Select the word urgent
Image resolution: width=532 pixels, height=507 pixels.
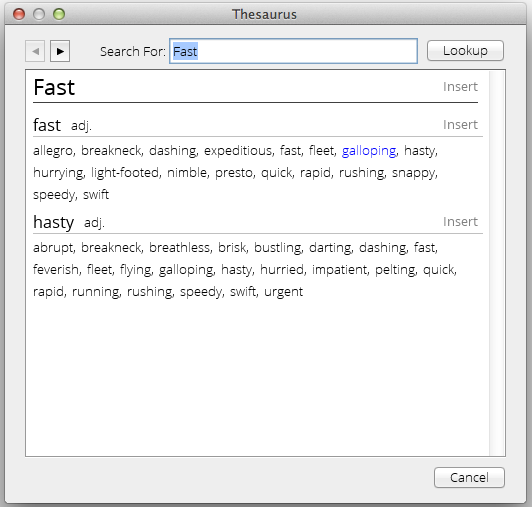pyautogui.click(x=283, y=292)
